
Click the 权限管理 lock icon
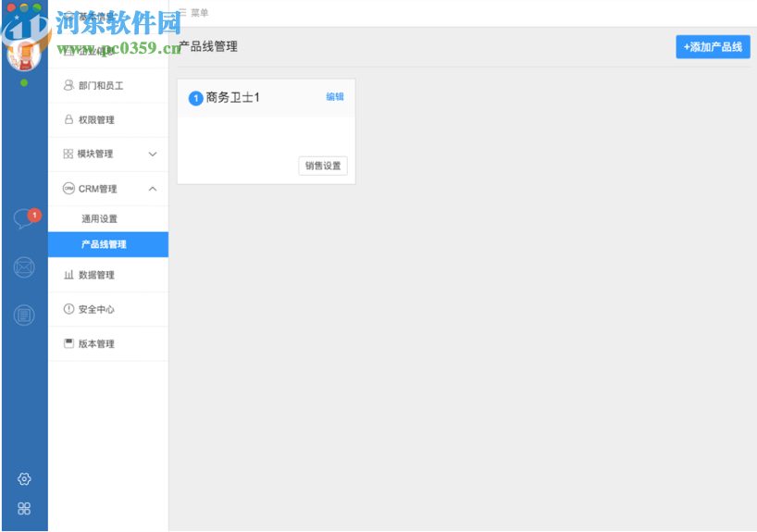(68, 119)
